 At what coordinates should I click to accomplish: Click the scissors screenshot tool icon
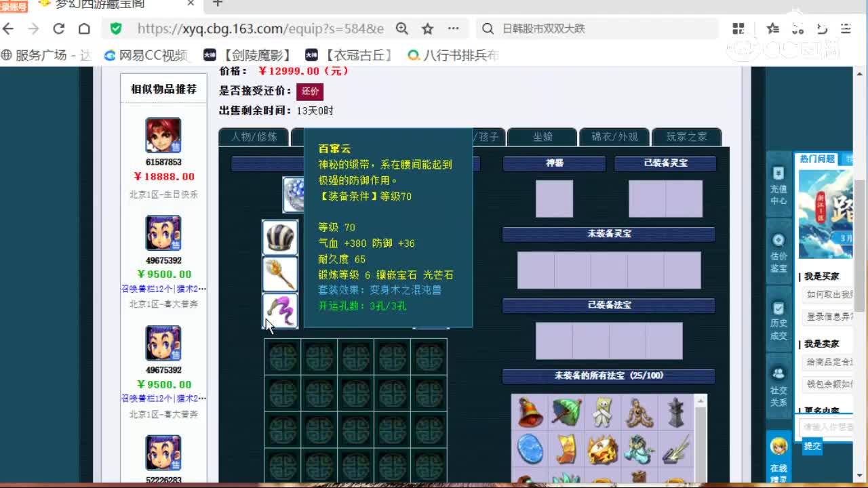(x=797, y=28)
